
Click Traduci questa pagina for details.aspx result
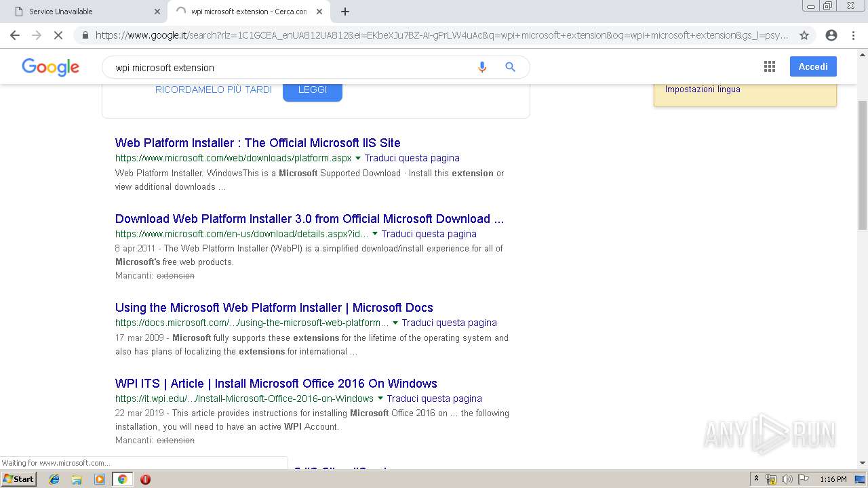point(429,234)
